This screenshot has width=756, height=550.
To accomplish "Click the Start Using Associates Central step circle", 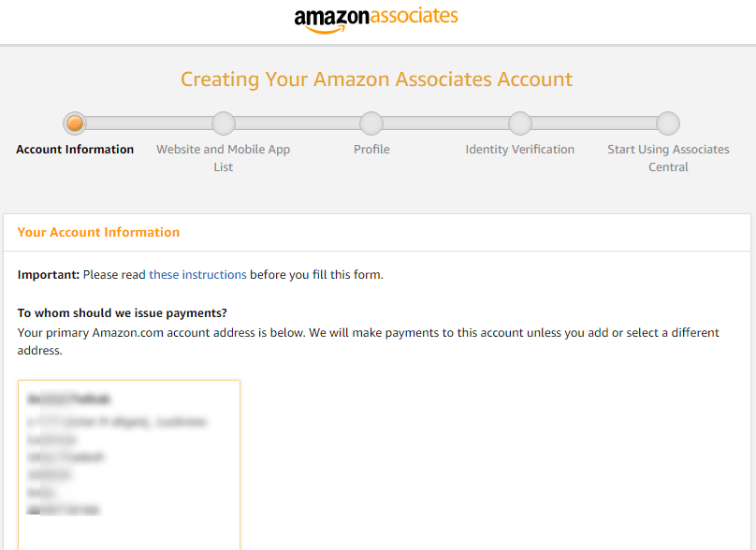I will click(x=668, y=123).
